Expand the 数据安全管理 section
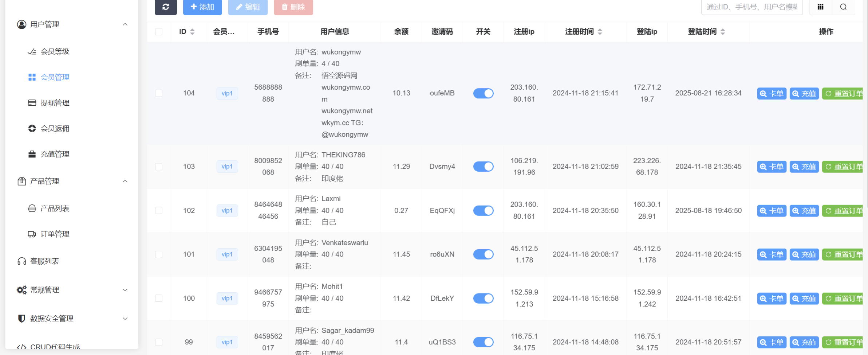 [125, 319]
